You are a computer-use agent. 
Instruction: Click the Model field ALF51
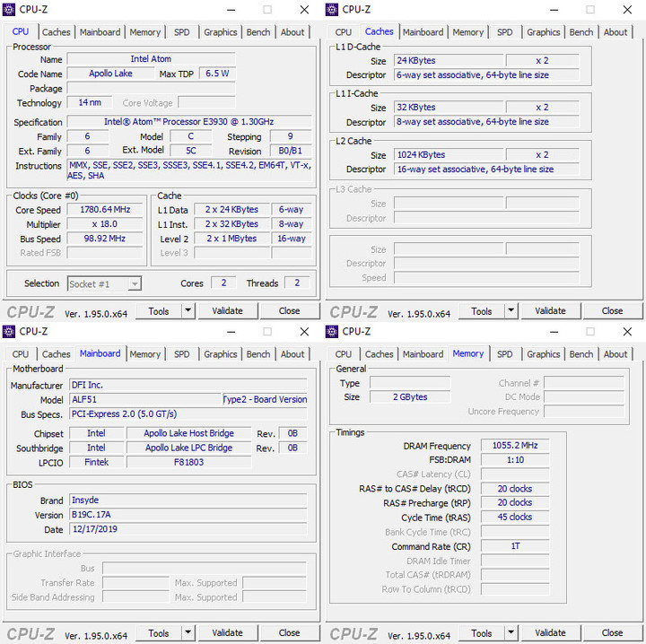tap(145, 399)
